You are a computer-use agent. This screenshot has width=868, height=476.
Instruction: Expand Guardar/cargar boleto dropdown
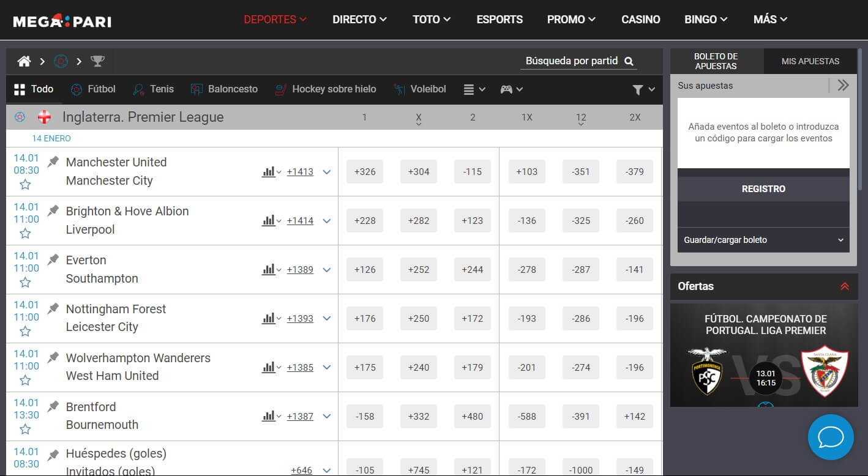click(x=763, y=240)
